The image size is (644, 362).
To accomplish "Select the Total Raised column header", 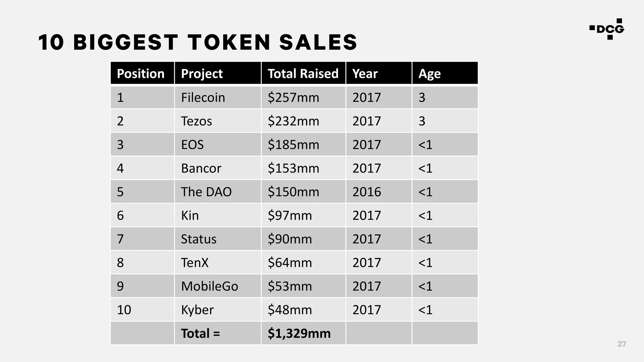I will click(x=303, y=73).
